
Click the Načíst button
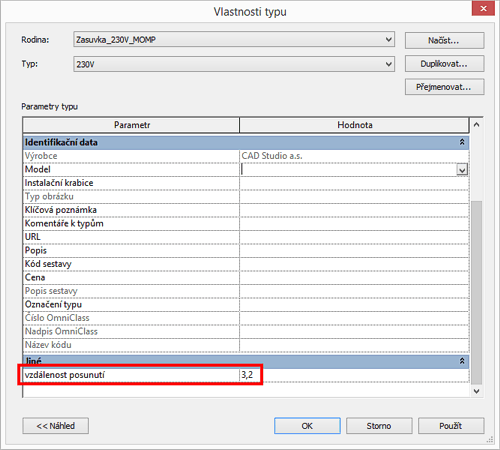[x=444, y=41]
